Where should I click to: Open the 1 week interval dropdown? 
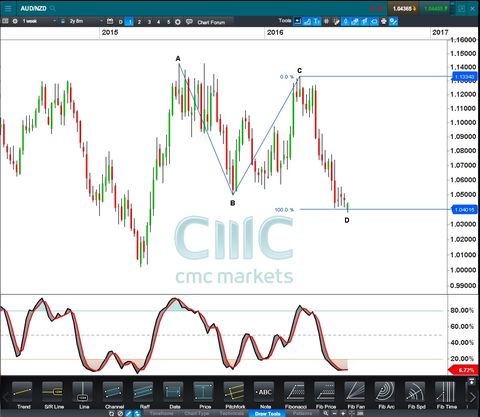pos(38,21)
